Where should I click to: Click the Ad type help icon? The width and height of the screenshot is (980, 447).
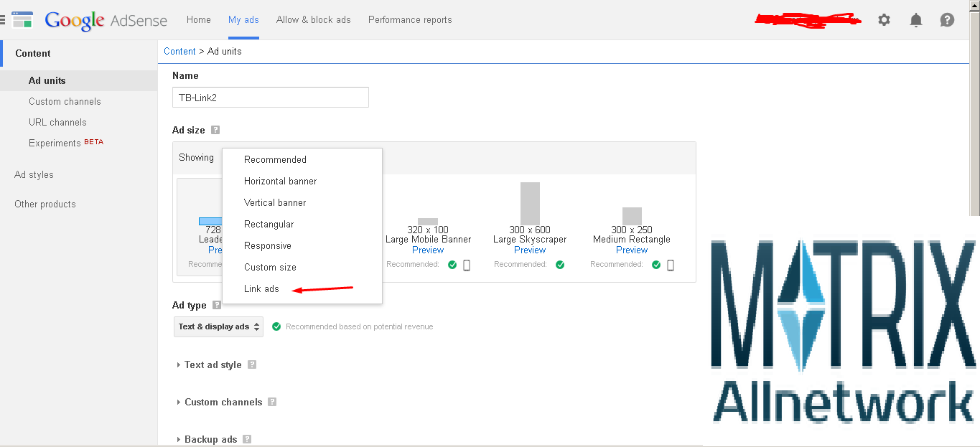coord(217,306)
